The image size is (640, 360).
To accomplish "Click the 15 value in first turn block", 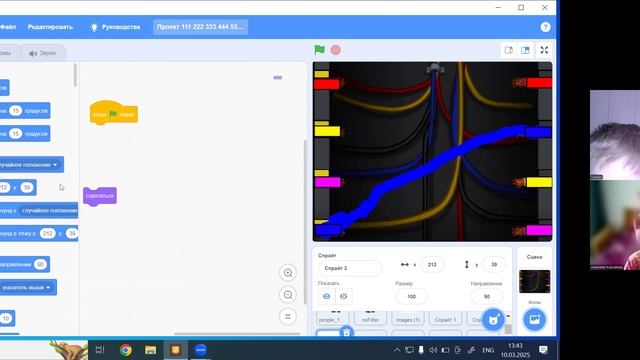I will (x=16, y=111).
